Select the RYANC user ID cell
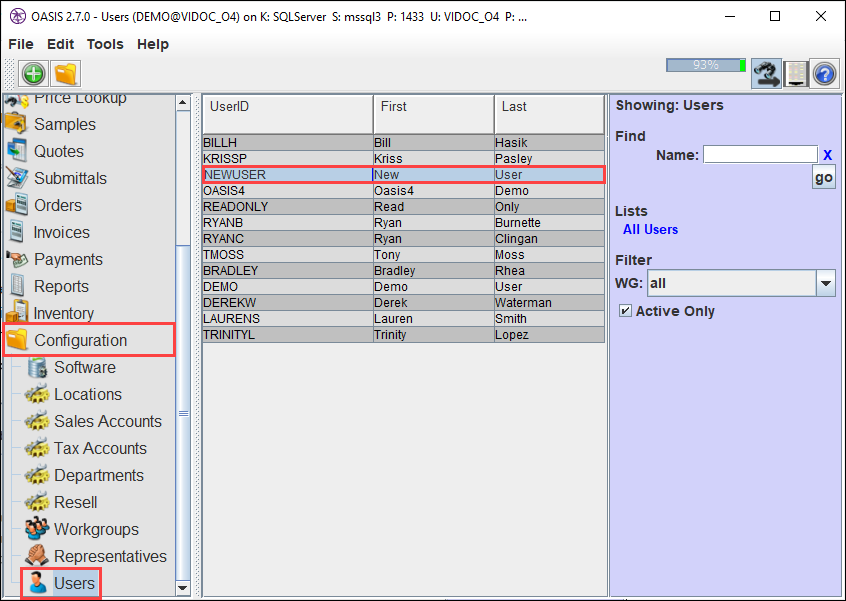 click(288, 238)
